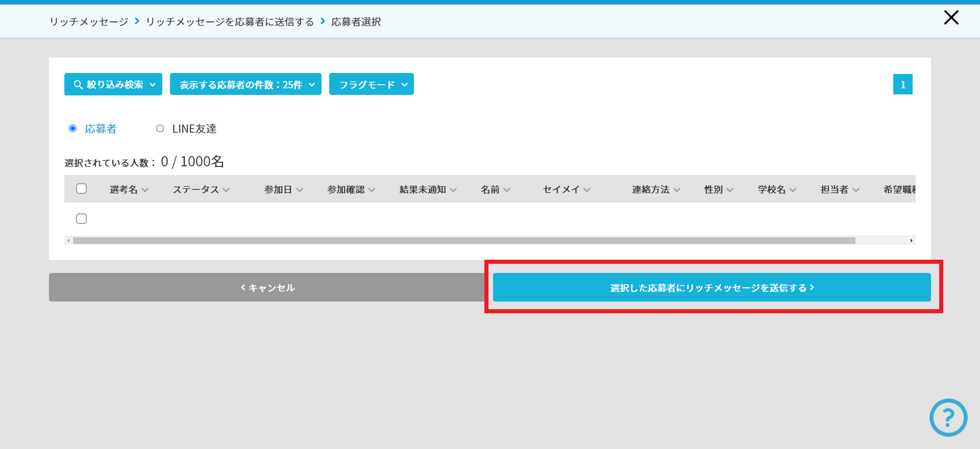Tick the checkbox in the first table row
The width and height of the screenshot is (980, 449).
point(81,219)
